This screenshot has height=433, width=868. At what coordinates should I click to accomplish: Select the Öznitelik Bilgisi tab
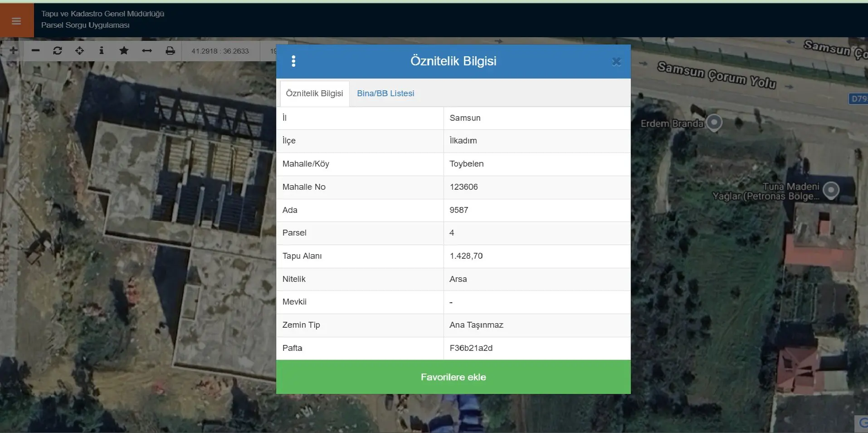click(x=315, y=93)
